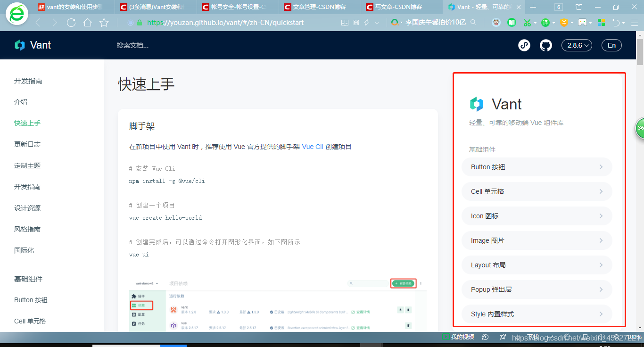Go back with the browser back arrow
The width and height of the screenshot is (644, 347).
click(x=38, y=23)
